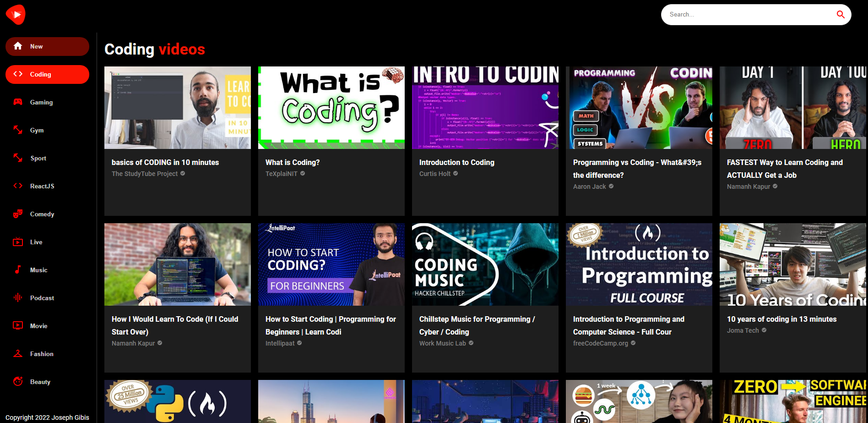Open the 'What is Coding?' thumbnail
This screenshot has width=868, height=423.
pos(331,108)
